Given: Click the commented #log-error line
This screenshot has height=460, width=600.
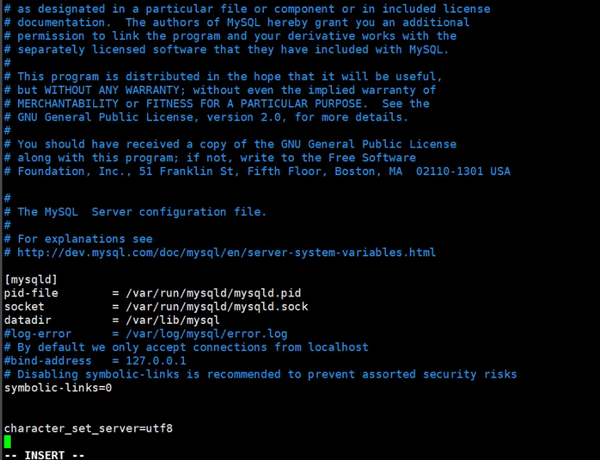Looking at the screenshot, I should (x=146, y=333).
